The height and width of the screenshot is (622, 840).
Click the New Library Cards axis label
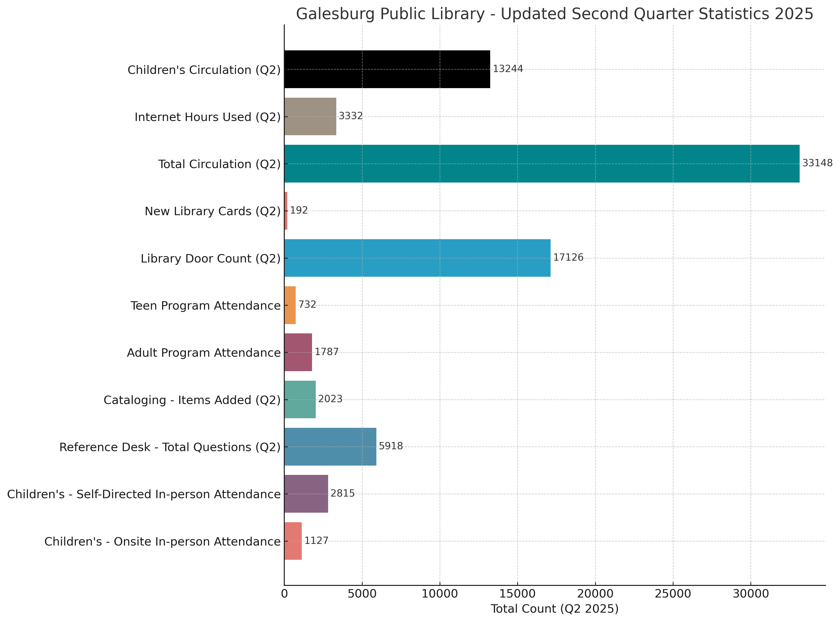(x=212, y=211)
